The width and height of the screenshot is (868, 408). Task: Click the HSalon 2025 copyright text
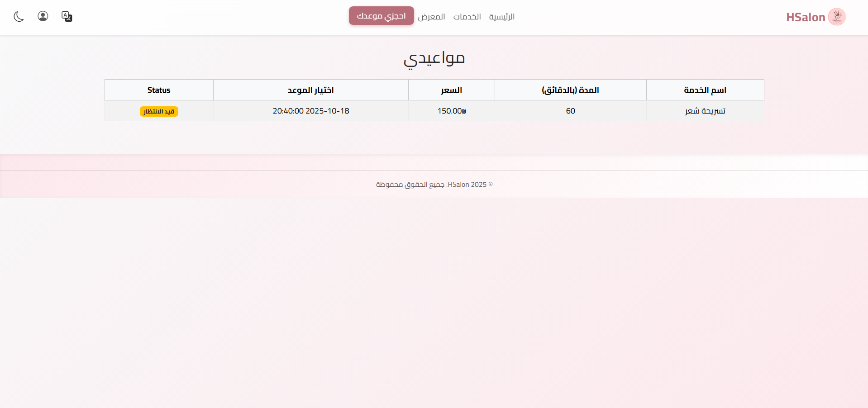(434, 185)
